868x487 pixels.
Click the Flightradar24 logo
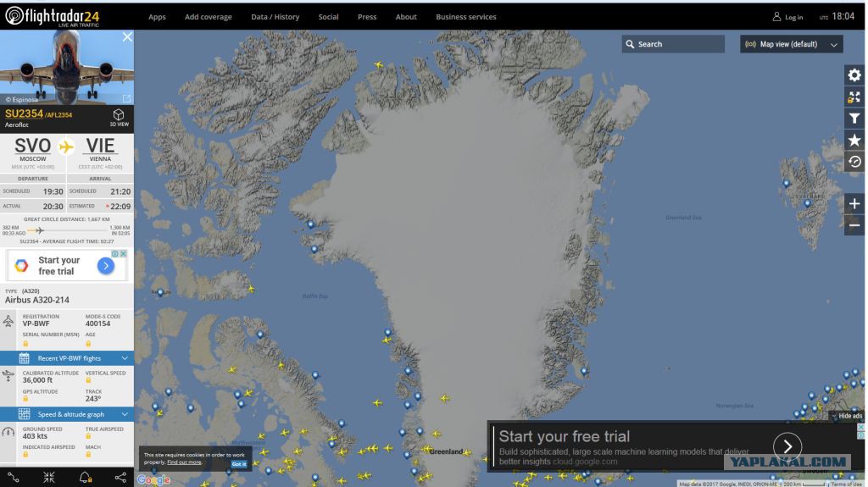click(x=52, y=17)
